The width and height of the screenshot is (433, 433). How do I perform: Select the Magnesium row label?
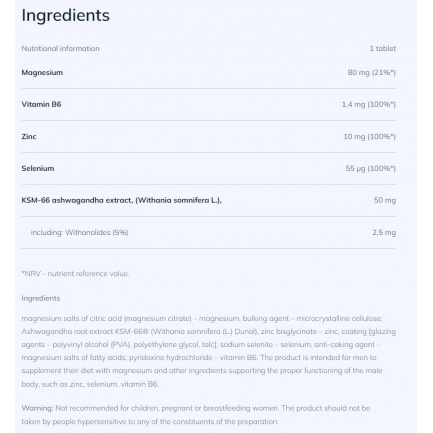[x=42, y=72]
